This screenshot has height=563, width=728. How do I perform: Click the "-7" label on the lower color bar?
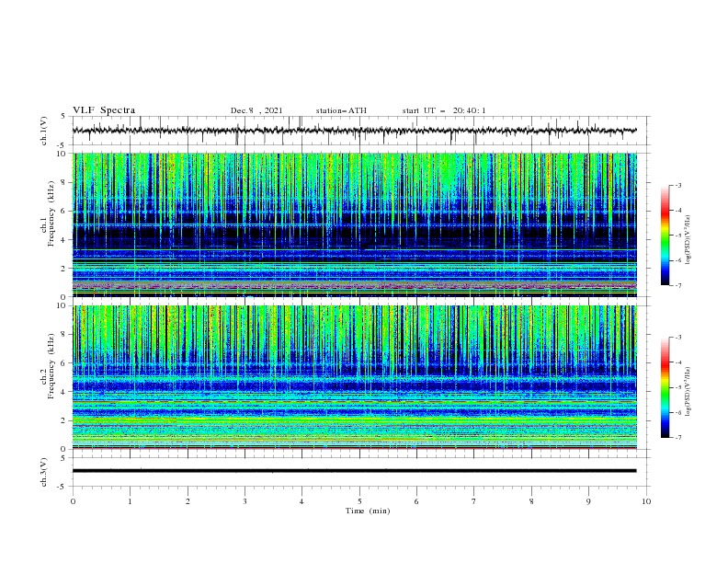[x=678, y=438]
